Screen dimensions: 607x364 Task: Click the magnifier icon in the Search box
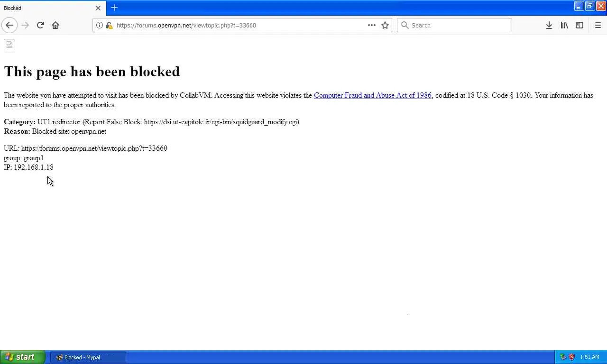pyautogui.click(x=405, y=25)
